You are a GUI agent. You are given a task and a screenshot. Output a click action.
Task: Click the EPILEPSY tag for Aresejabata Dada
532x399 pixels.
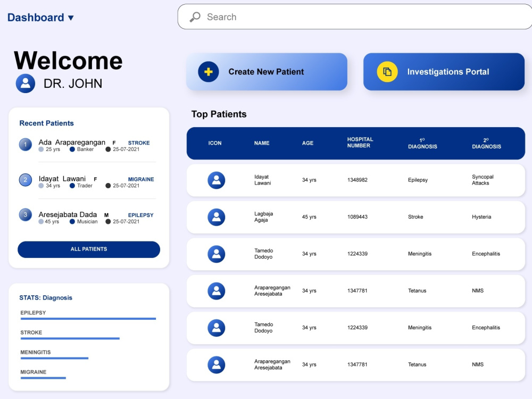click(x=140, y=215)
